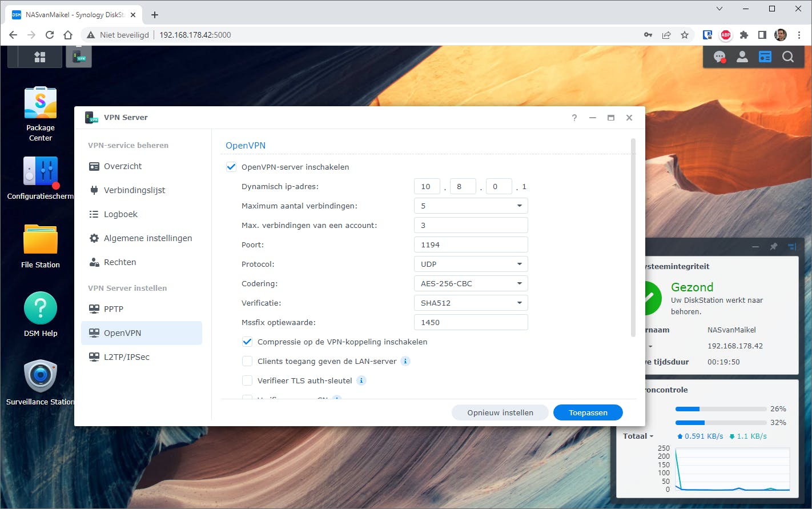Open DSM notifications speech bubble icon
The height and width of the screenshot is (509, 812).
click(x=719, y=57)
